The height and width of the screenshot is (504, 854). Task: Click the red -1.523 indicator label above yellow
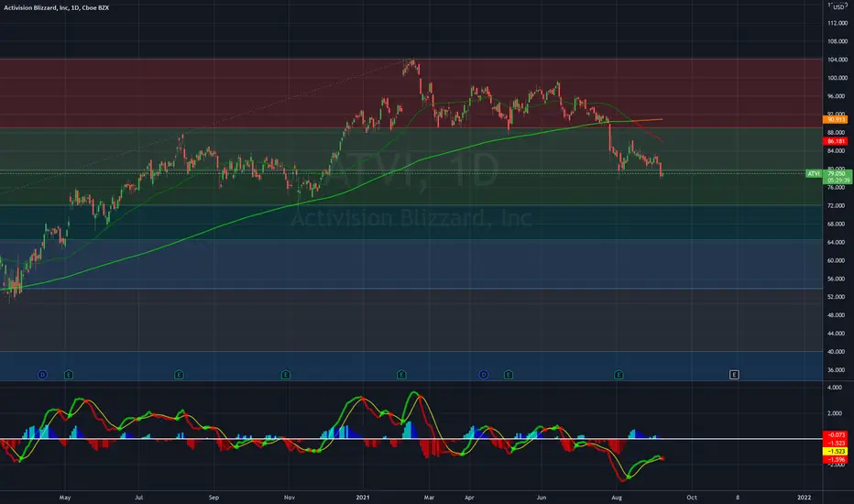pyautogui.click(x=836, y=443)
